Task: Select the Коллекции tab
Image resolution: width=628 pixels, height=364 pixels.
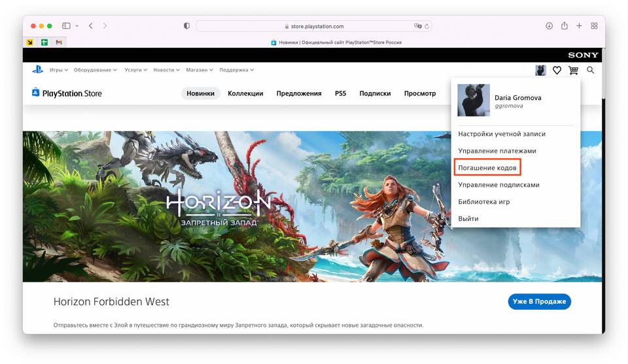Action: point(245,93)
